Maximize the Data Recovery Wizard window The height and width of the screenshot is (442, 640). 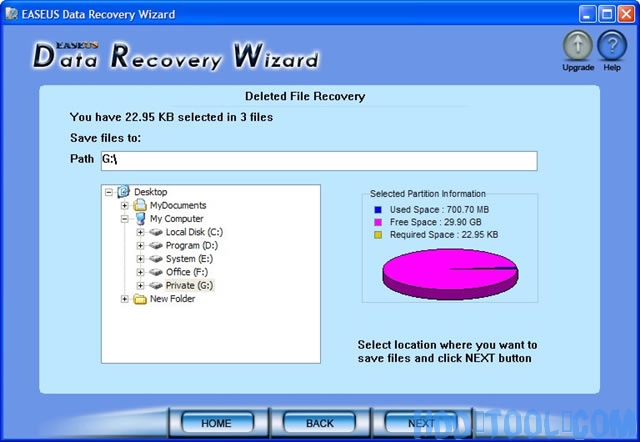[607, 14]
